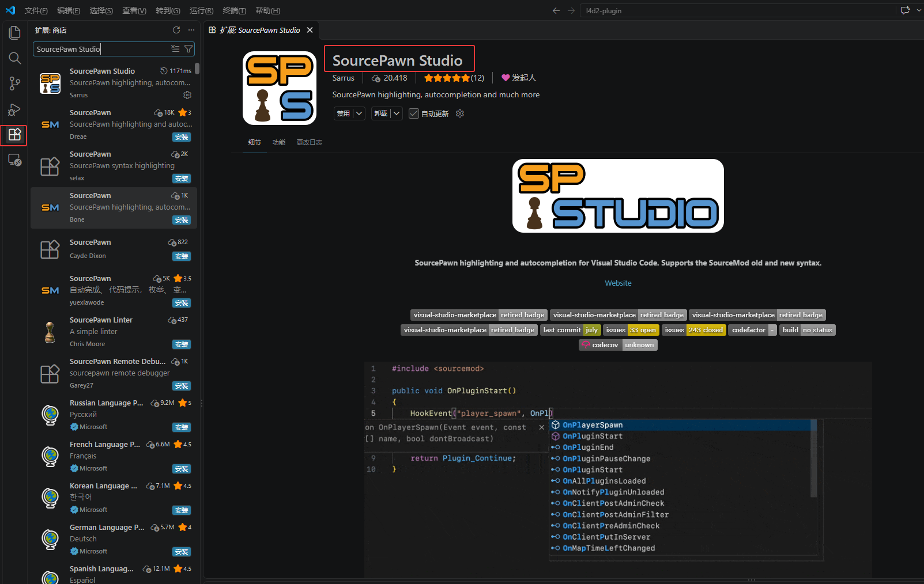Open the Sarrus publisher link
Viewport: 924px width, 584px height.
click(344, 78)
